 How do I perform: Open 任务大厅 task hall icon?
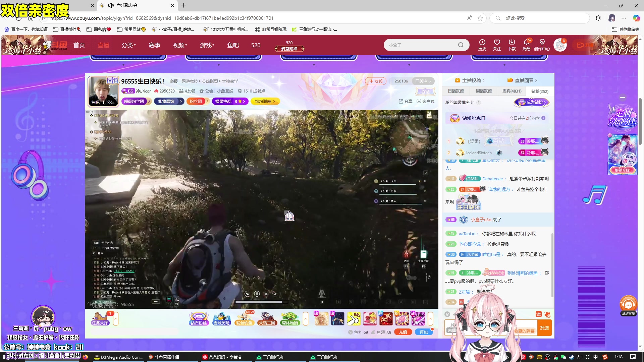[100, 319]
